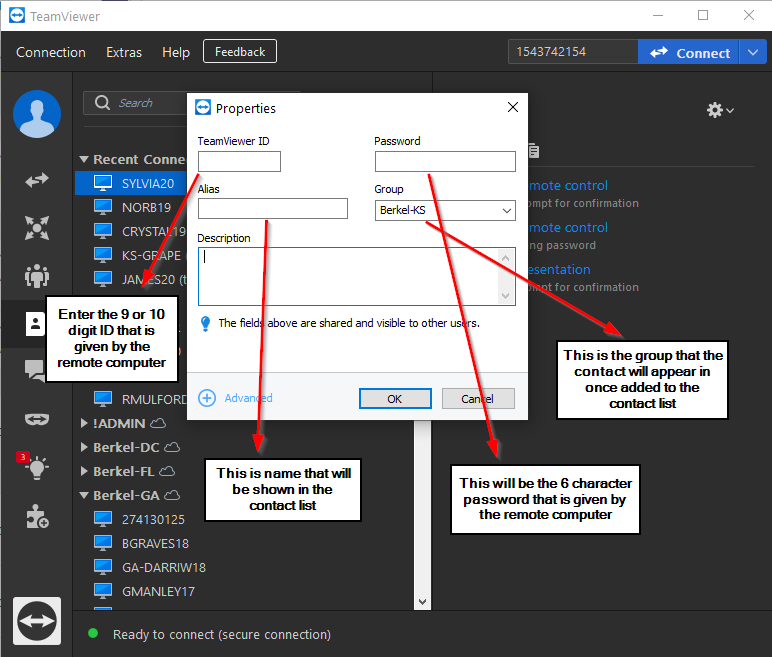Image resolution: width=772 pixels, height=657 pixels.
Task: Click the Advanced link
Action: (x=248, y=398)
